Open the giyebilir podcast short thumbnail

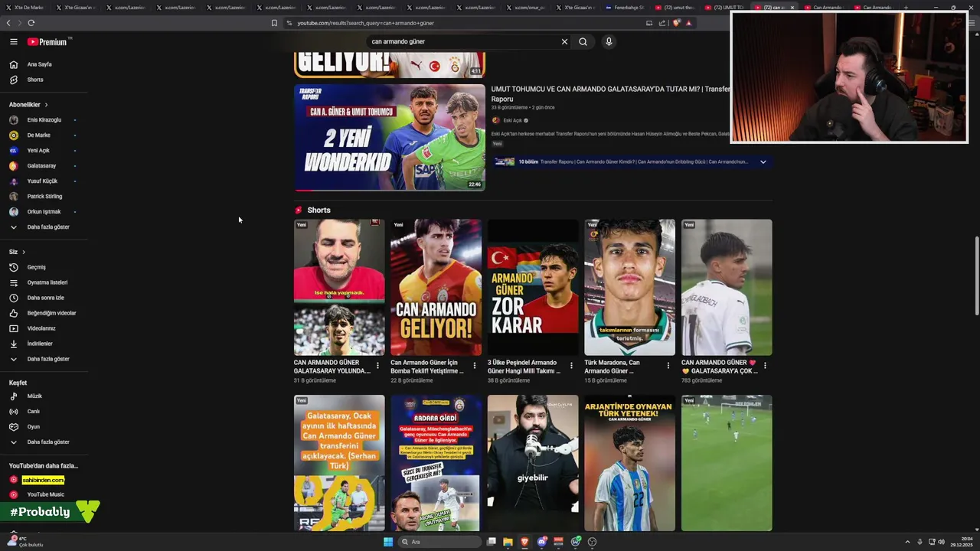click(x=533, y=463)
